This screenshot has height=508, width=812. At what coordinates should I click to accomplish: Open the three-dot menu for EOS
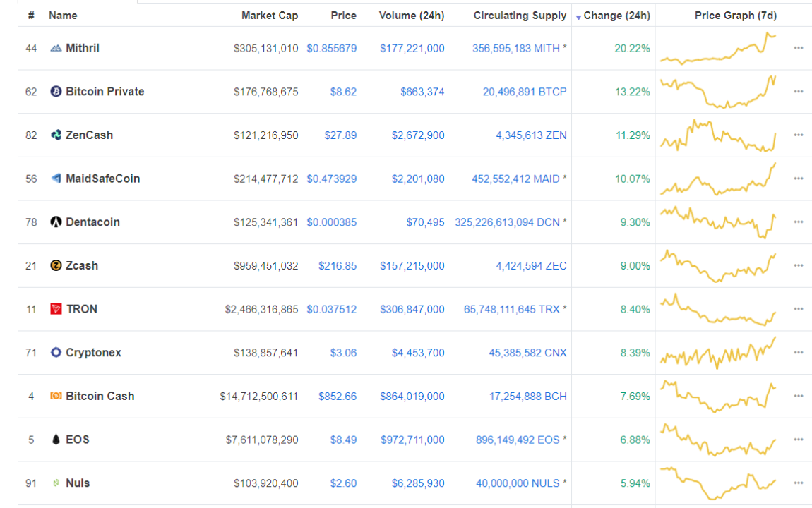(798, 439)
